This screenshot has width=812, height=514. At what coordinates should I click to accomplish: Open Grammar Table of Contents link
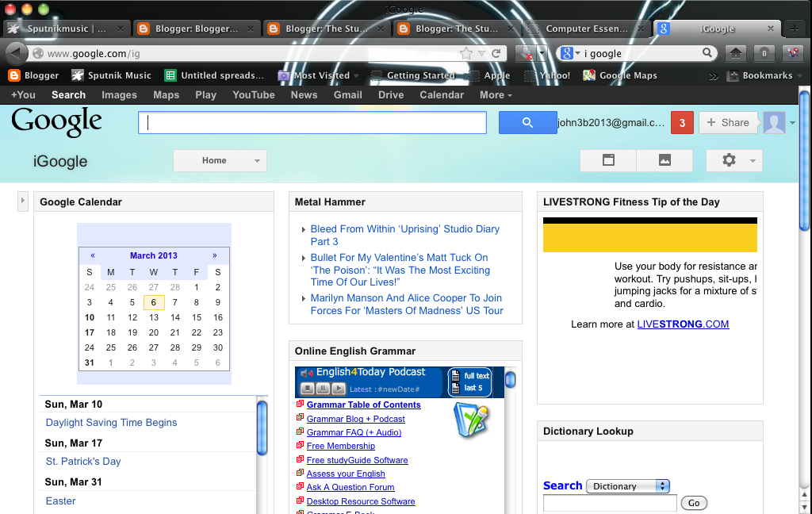click(363, 405)
